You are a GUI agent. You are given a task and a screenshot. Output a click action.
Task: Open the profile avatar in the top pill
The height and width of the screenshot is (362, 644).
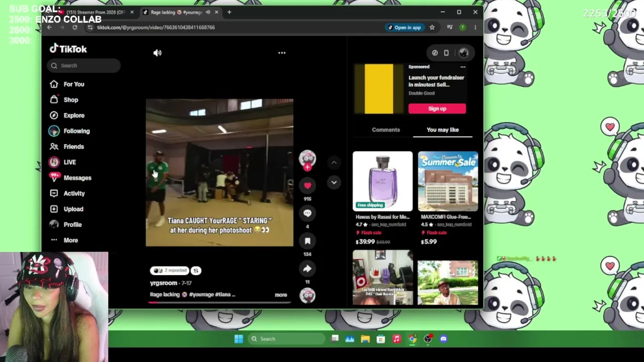coord(463,53)
